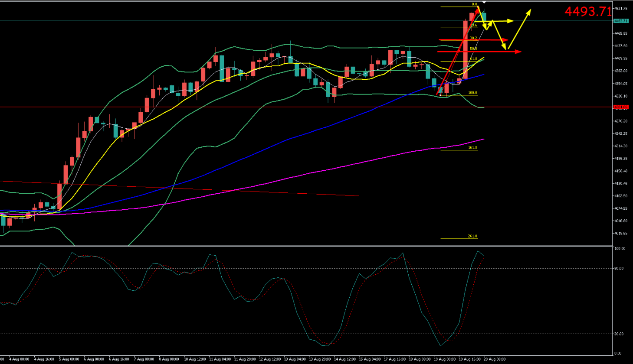Click the 4354.05 price axis label
This screenshot has height=364, width=633.
pos(621,83)
